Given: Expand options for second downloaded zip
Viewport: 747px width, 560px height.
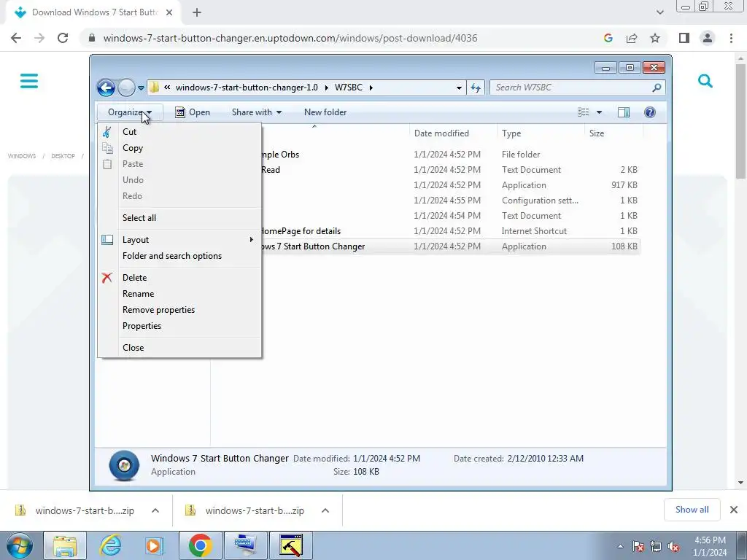Looking at the screenshot, I should [x=325, y=510].
